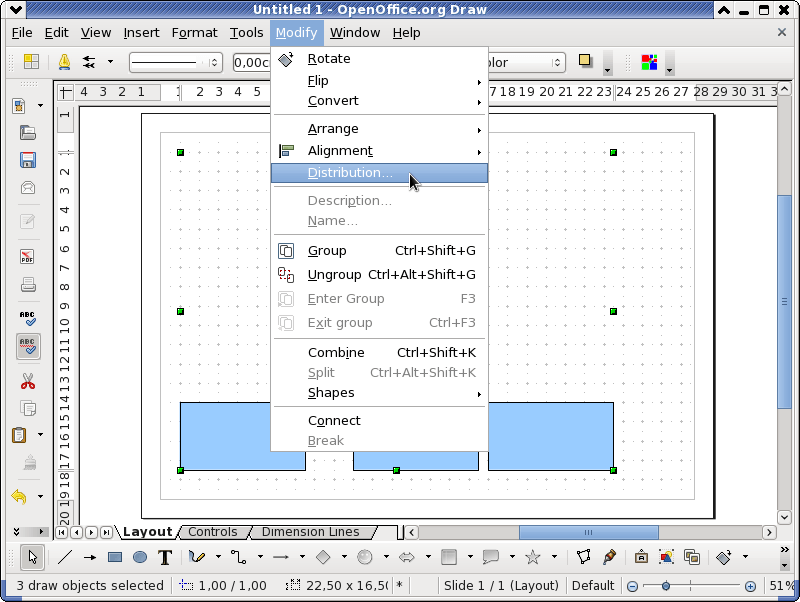Switch to the Controls layer tab

(x=213, y=532)
